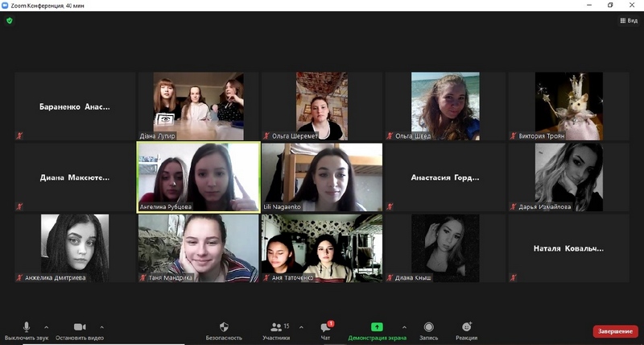
Task: Open the Вид layout menu
Action: (x=629, y=21)
